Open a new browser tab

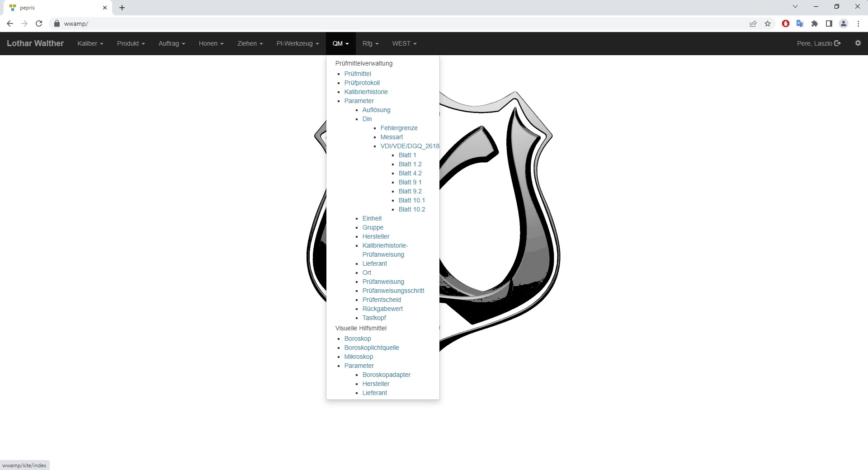pyautogui.click(x=122, y=8)
